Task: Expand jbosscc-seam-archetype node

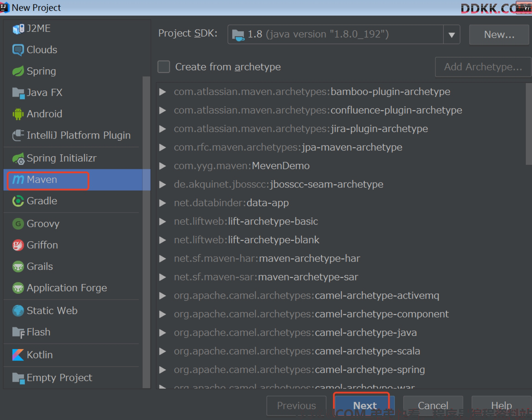Action: [163, 185]
